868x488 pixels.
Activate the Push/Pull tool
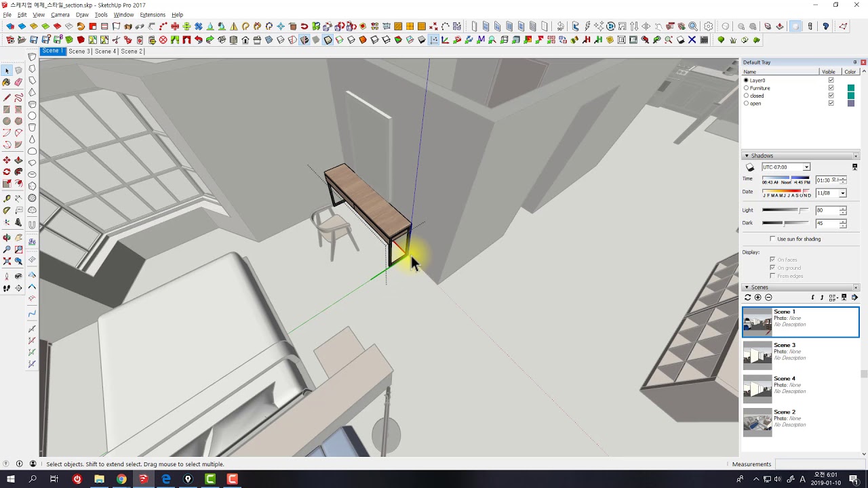pyautogui.click(x=18, y=160)
